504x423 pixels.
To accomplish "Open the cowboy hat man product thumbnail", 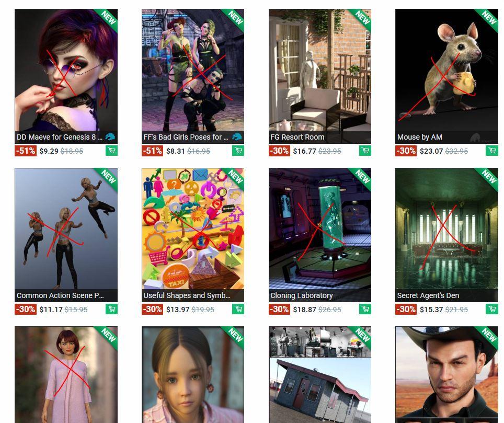I will coord(447,374).
